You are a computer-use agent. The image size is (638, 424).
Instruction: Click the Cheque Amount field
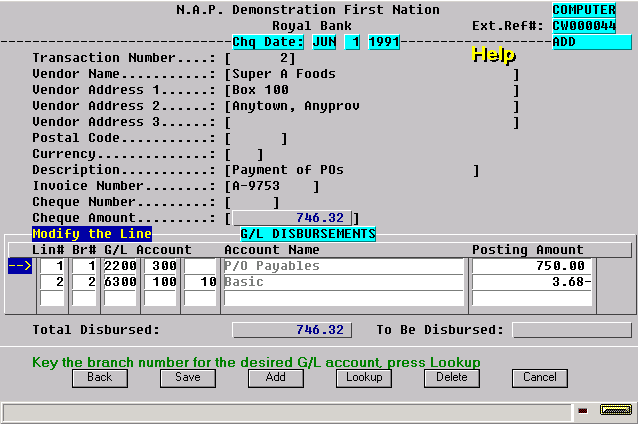291,218
